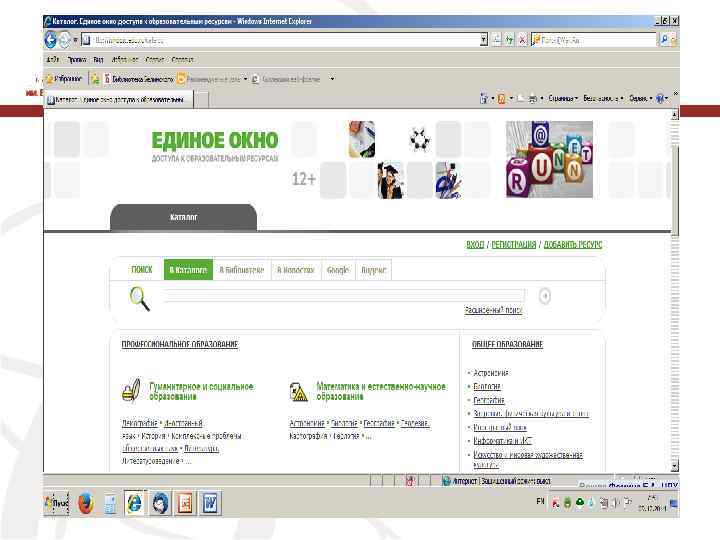
Task: Open the Вид menu
Action: click(98, 60)
